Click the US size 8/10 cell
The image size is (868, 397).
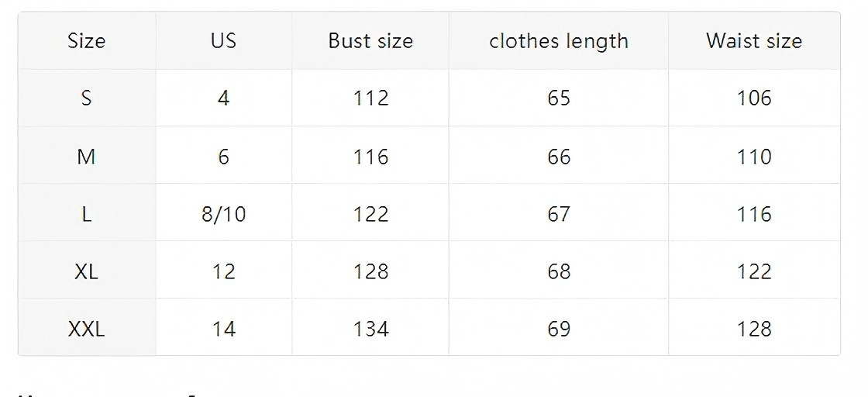223,214
